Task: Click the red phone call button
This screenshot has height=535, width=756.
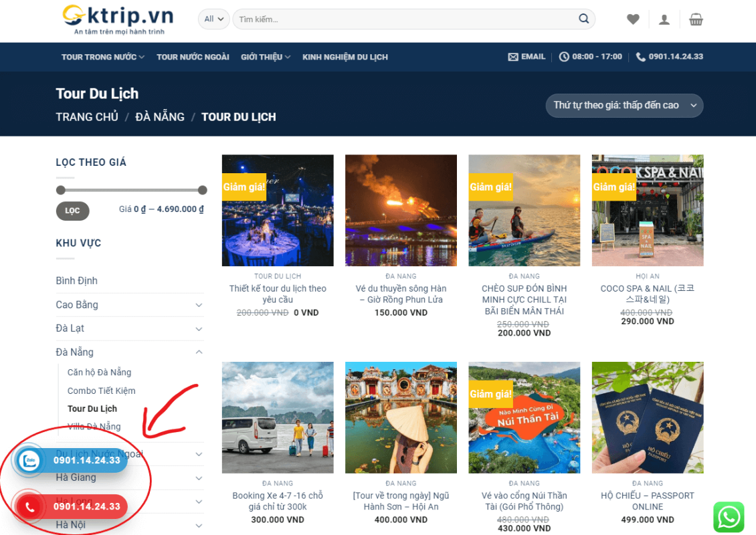Action: (71, 506)
